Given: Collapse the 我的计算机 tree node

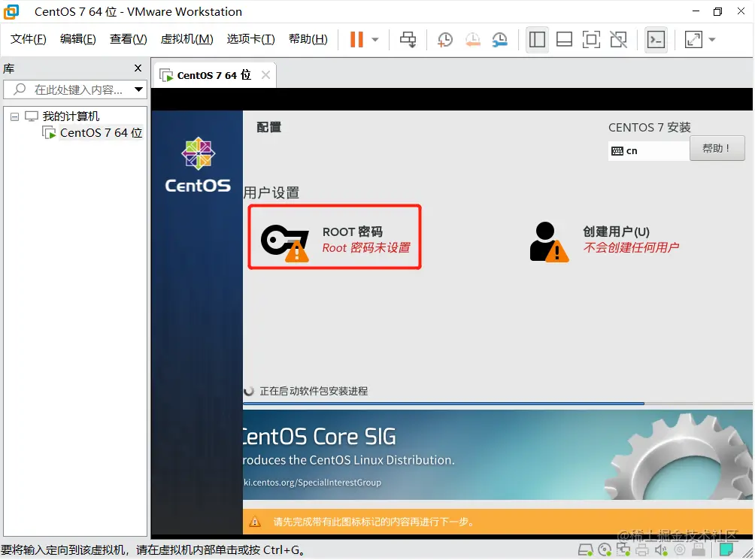Looking at the screenshot, I should 14,116.
